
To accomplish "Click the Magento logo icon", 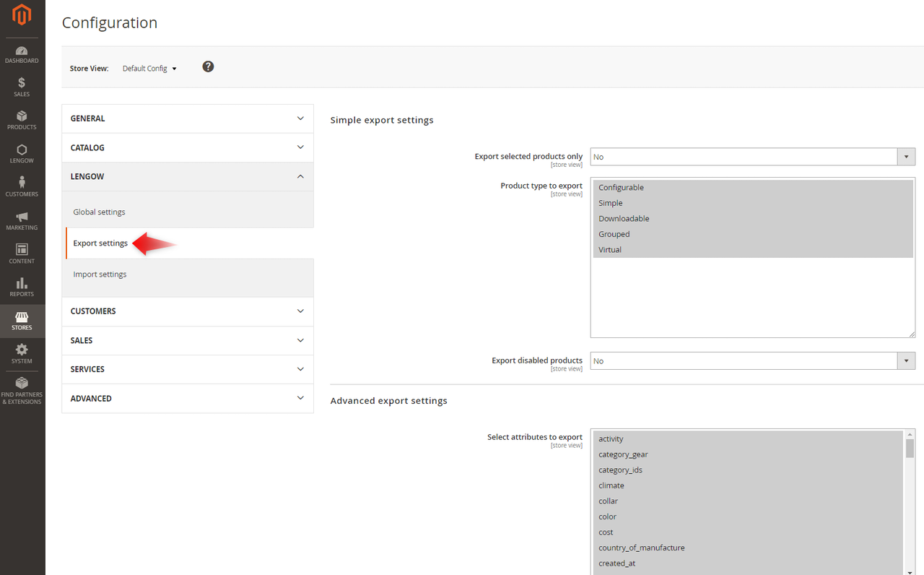I will pos(22,14).
